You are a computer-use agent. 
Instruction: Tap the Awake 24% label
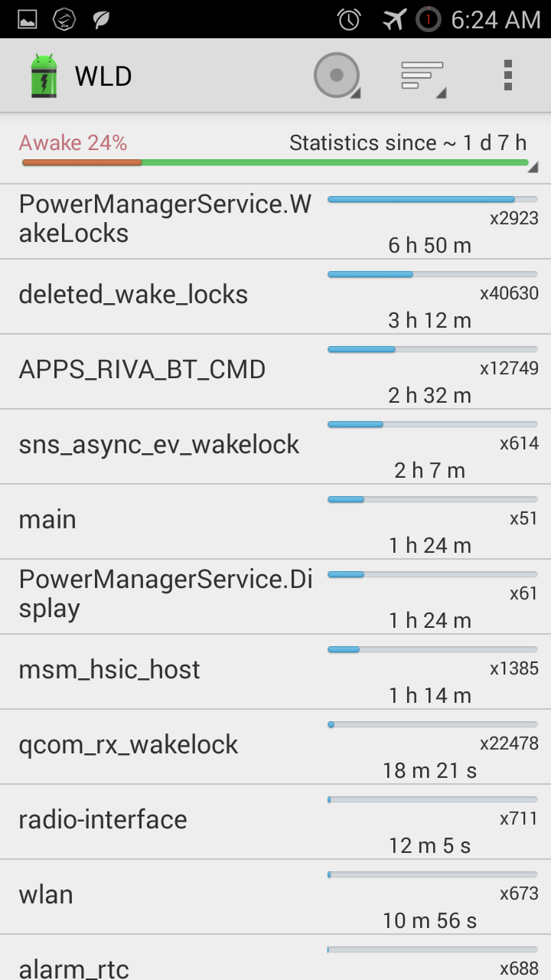(x=73, y=143)
